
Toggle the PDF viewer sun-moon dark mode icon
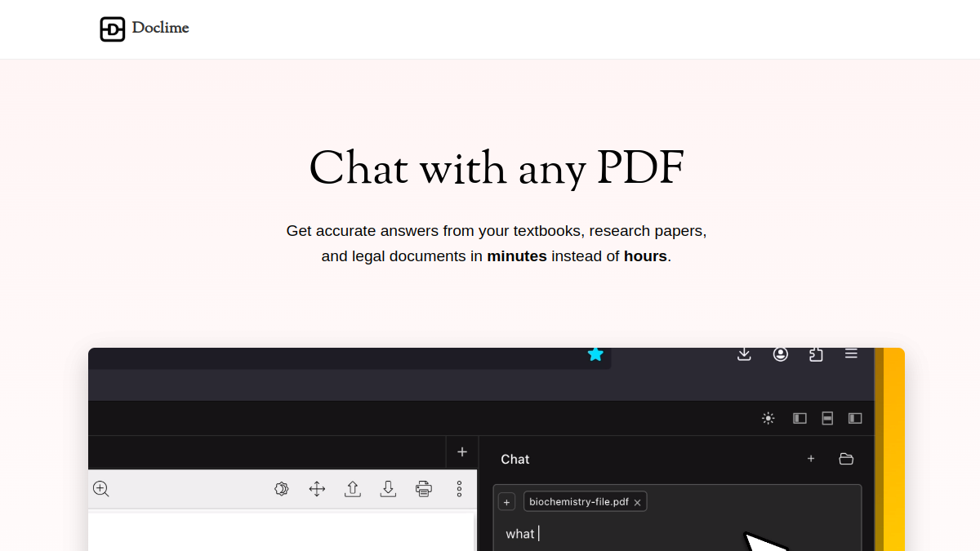(x=282, y=489)
